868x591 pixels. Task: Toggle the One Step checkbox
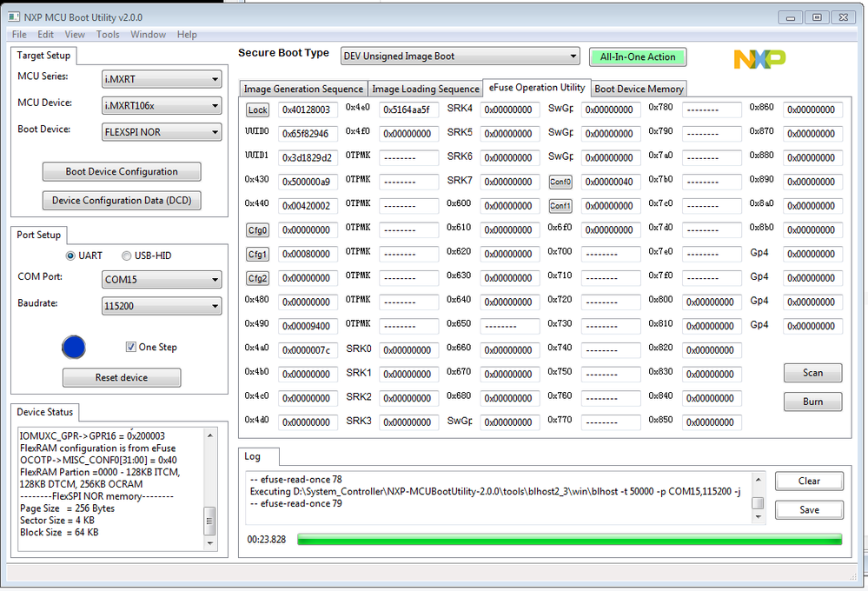click(130, 347)
